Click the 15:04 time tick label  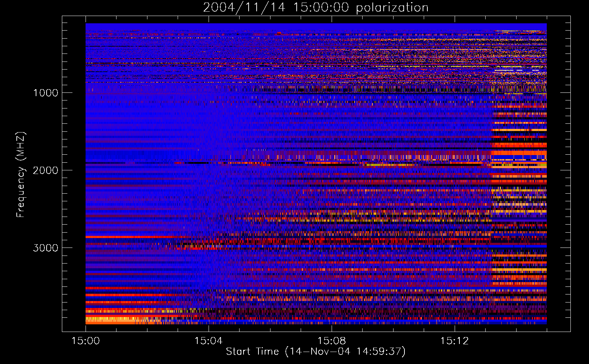tap(209, 341)
